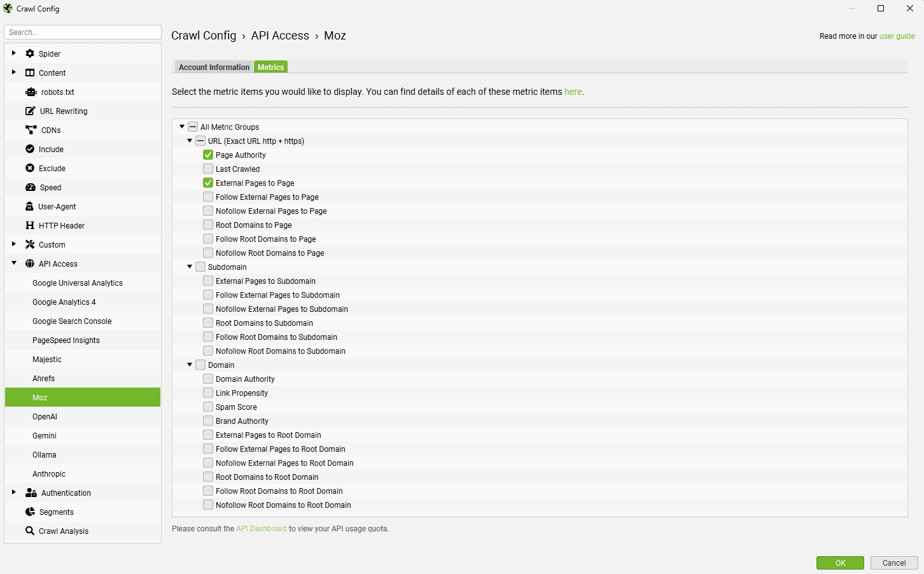
Task: Open User-Agent configuration
Action: tap(29, 206)
